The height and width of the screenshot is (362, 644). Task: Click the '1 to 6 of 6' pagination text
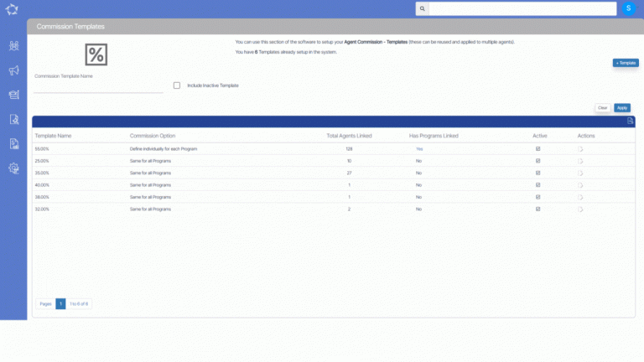pyautogui.click(x=79, y=303)
